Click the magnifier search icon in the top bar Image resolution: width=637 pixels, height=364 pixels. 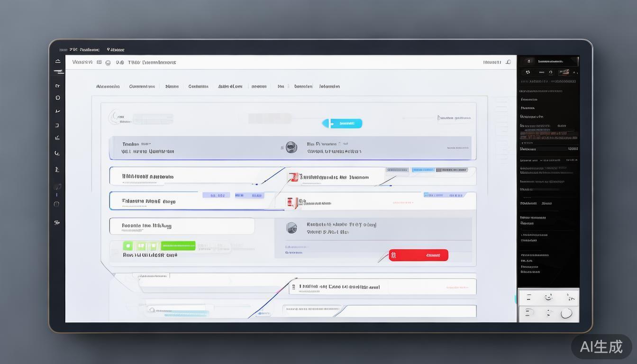tap(509, 62)
